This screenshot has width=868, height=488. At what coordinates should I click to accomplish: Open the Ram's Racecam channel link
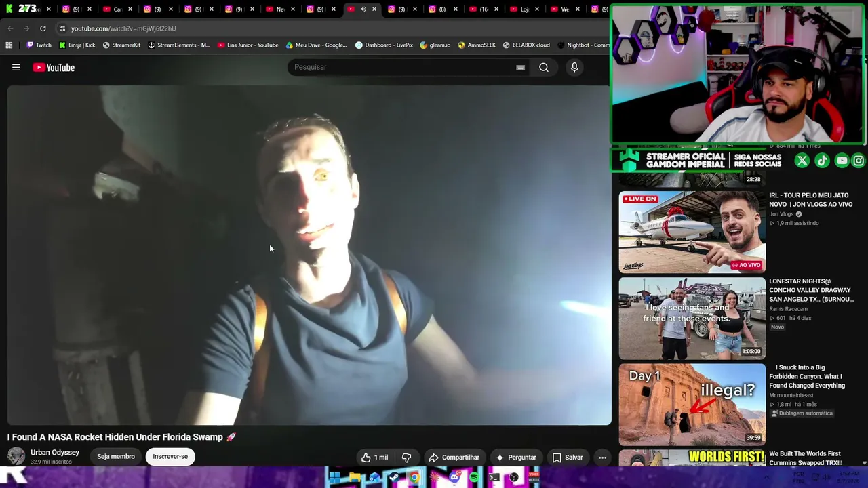tap(788, 309)
